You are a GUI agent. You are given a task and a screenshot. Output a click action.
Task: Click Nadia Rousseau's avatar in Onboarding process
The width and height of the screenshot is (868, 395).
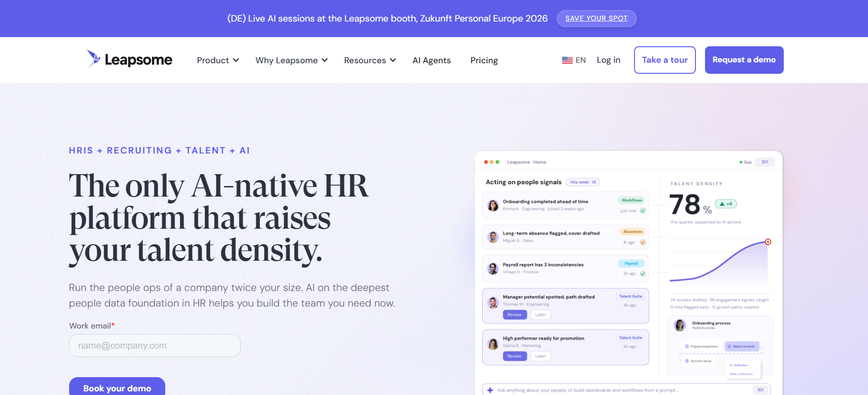tap(680, 325)
